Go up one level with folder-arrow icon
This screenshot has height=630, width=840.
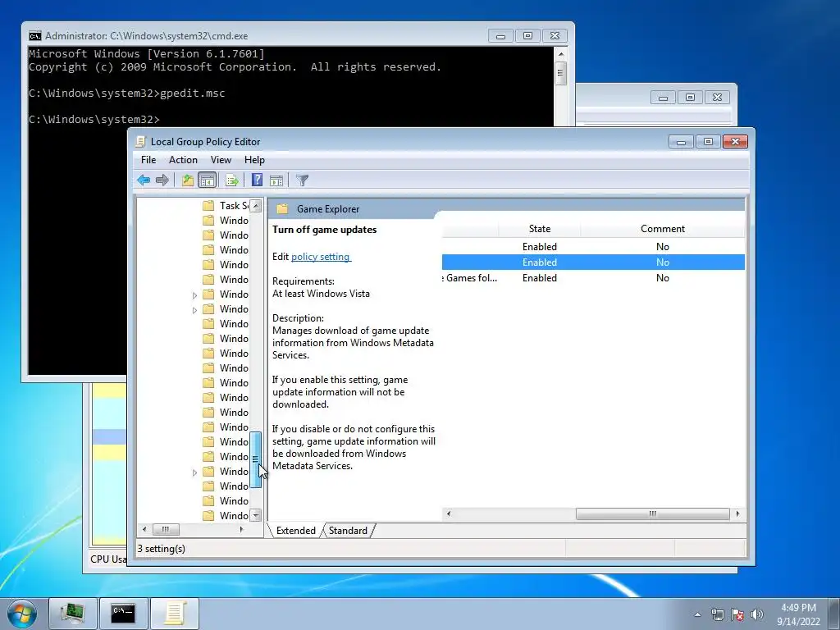pos(188,180)
